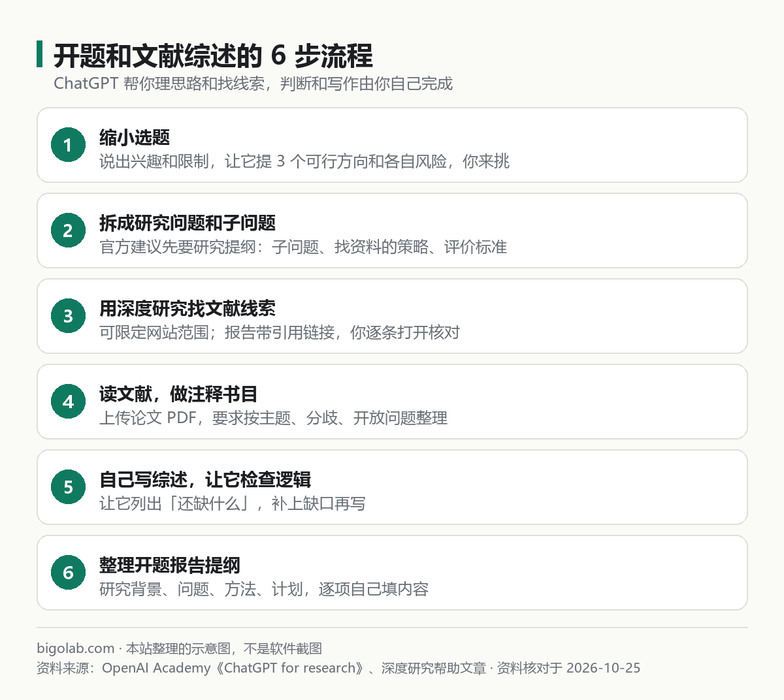The width and height of the screenshot is (784, 700).
Task: Select the heading 读文献，做注释书目
Action: (178, 394)
